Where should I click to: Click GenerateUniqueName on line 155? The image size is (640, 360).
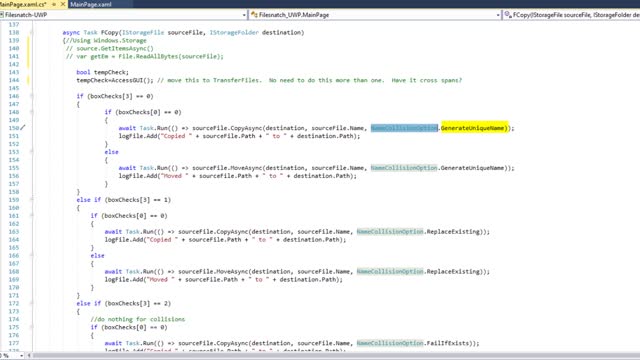pos(472,168)
